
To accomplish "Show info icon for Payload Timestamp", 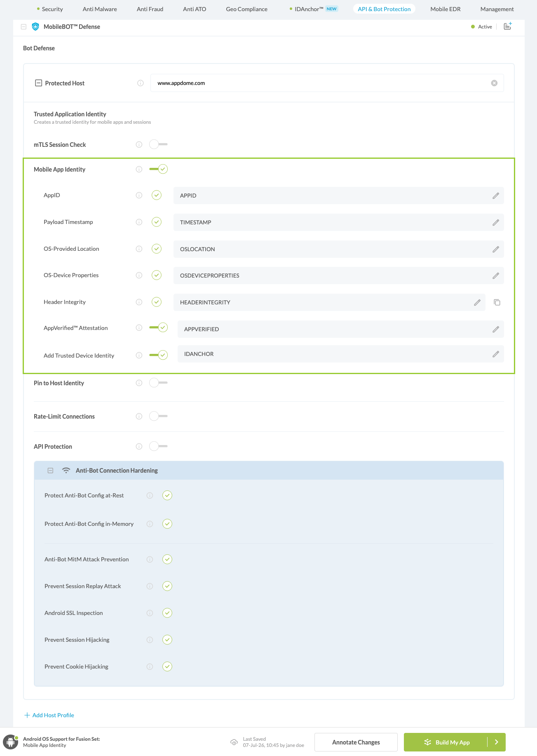I will 139,222.
